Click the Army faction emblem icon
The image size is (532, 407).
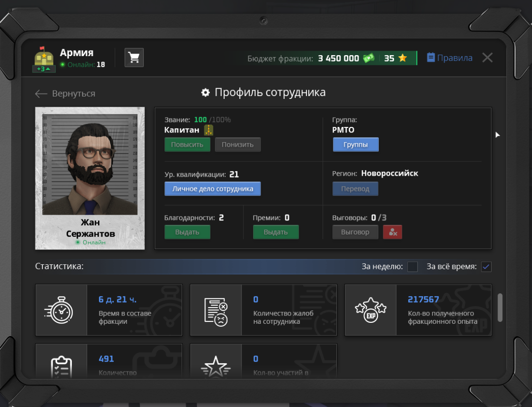point(44,56)
